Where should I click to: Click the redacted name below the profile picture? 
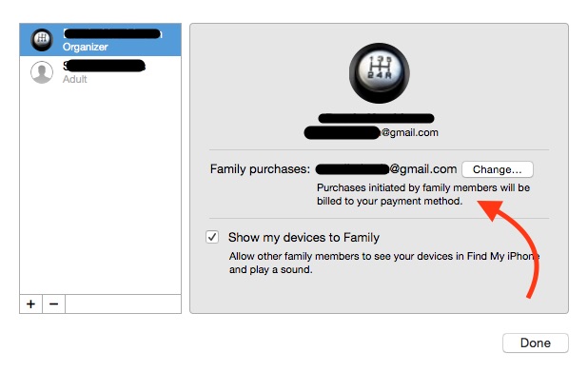point(376,118)
